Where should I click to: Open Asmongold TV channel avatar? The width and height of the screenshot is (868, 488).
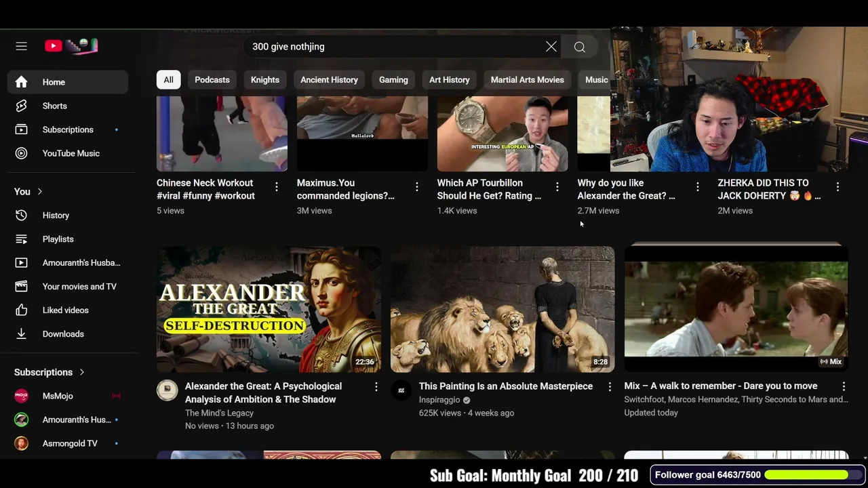(x=21, y=443)
